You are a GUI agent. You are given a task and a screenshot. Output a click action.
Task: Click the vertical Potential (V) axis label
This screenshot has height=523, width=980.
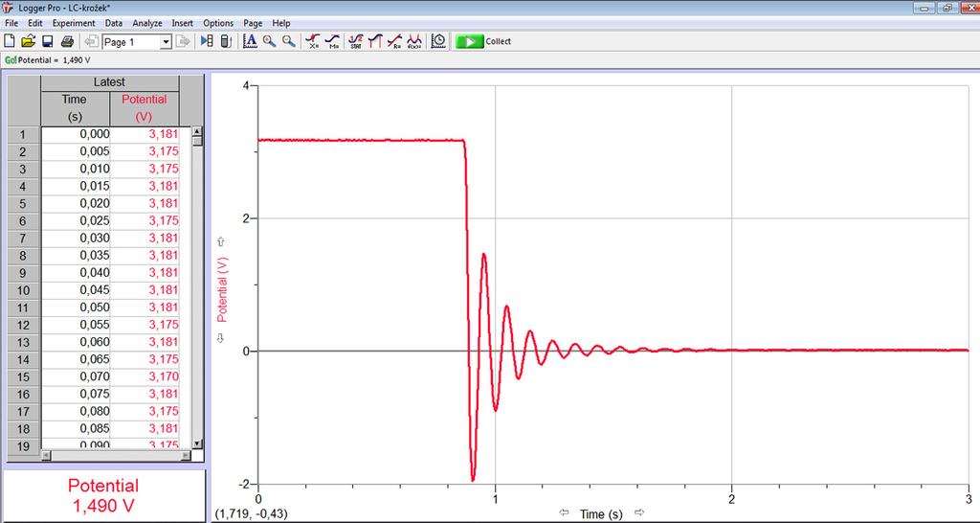pos(222,289)
